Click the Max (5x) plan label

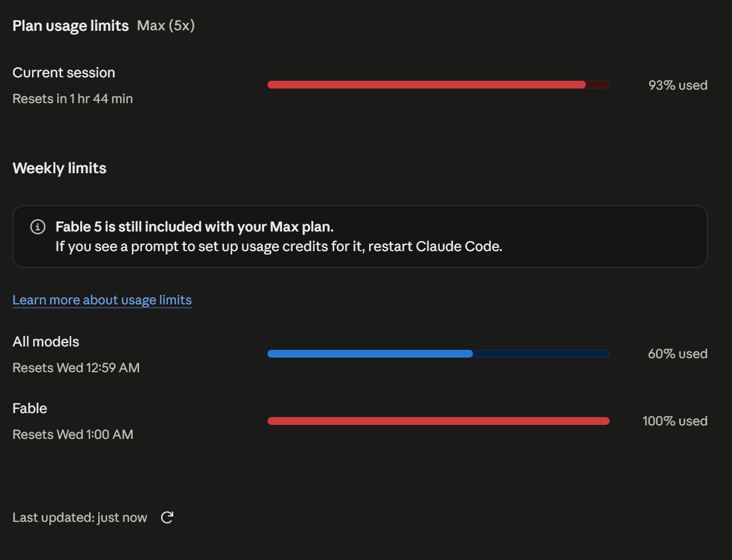[x=166, y=26]
